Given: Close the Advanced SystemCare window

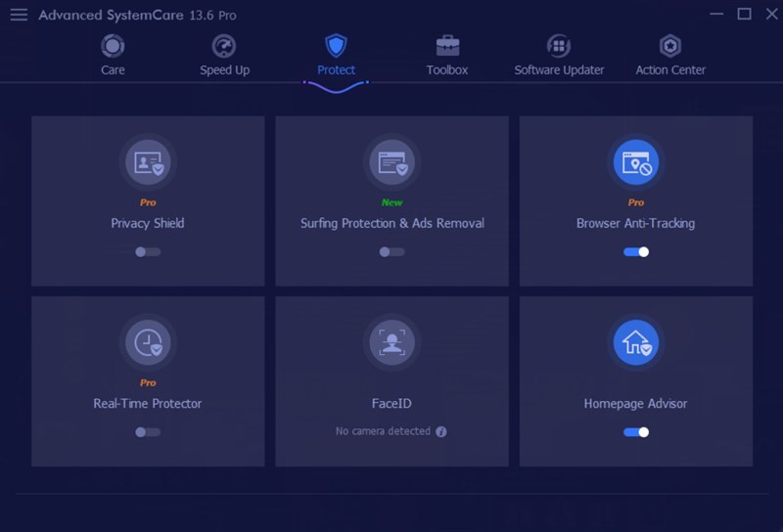Looking at the screenshot, I should click(772, 14).
